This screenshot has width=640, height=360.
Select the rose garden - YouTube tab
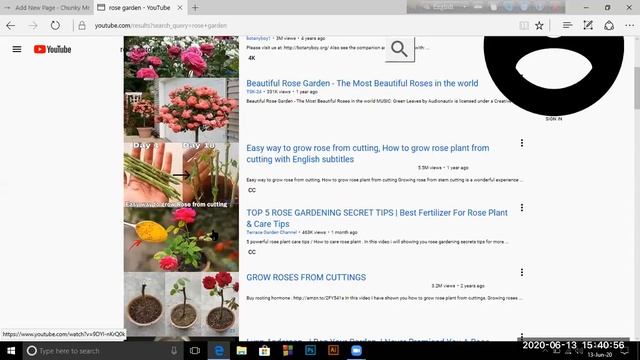(x=139, y=7)
